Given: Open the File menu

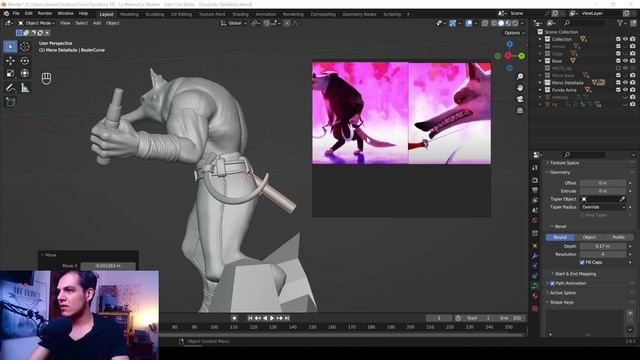Looking at the screenshot, I should [16, 13].
